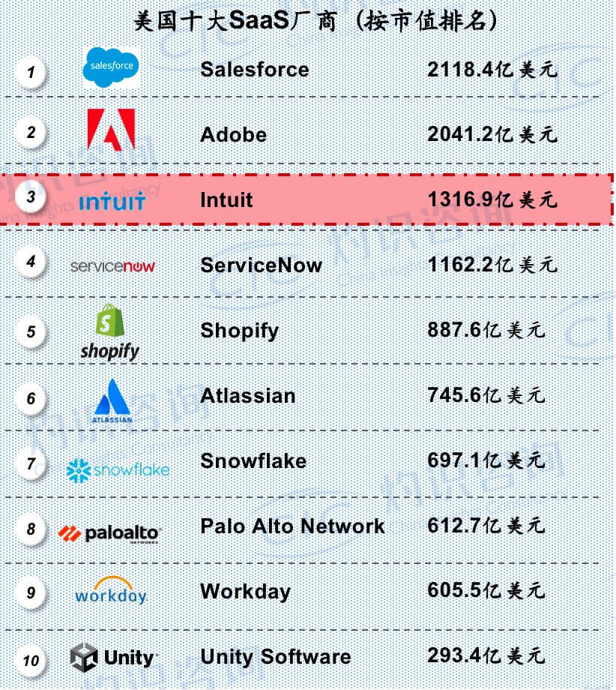Click rank badge number 10

(x=31, y=660)
